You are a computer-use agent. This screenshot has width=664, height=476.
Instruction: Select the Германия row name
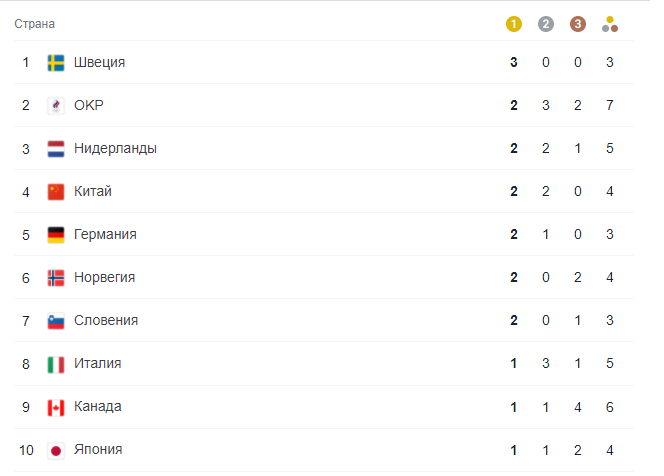[105, 235]
